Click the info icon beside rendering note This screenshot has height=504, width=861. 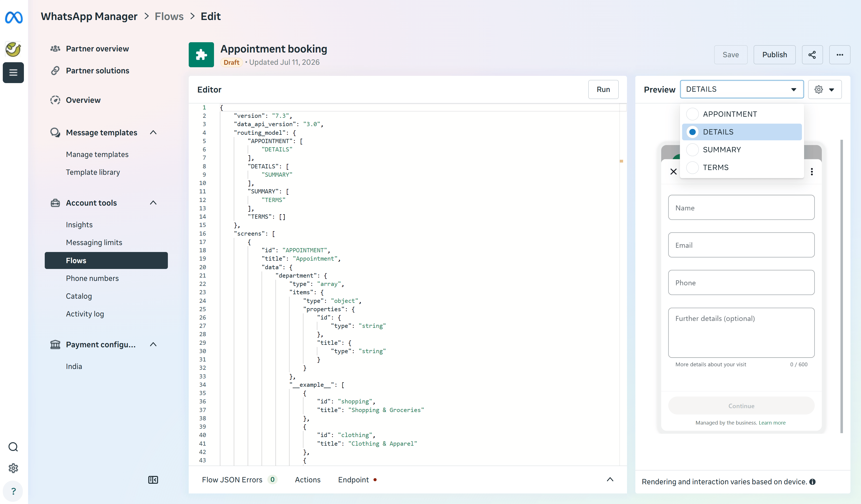(812, 482)
